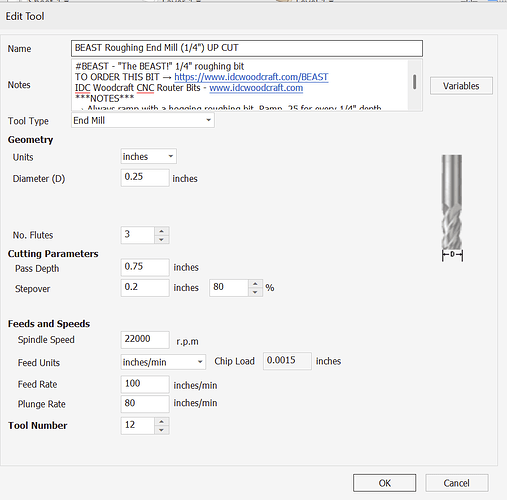The width and height of the screenshot is (507, 500).
Task: Decrease Tool Number with down arrow
Action: pyautogui.click(x=162, y=430)
